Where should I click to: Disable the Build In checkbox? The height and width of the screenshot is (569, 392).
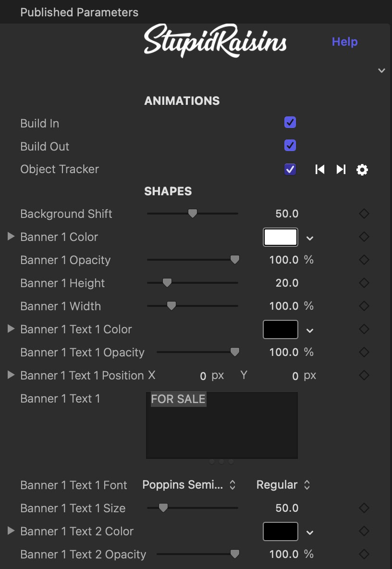tap(290, 123)
